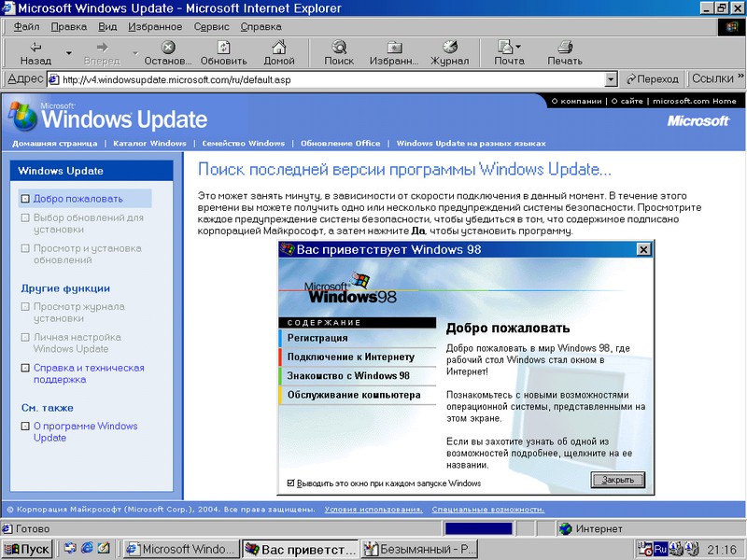
Task: Select Знакомство с Windows 98 item
Action: click(358, 376)
